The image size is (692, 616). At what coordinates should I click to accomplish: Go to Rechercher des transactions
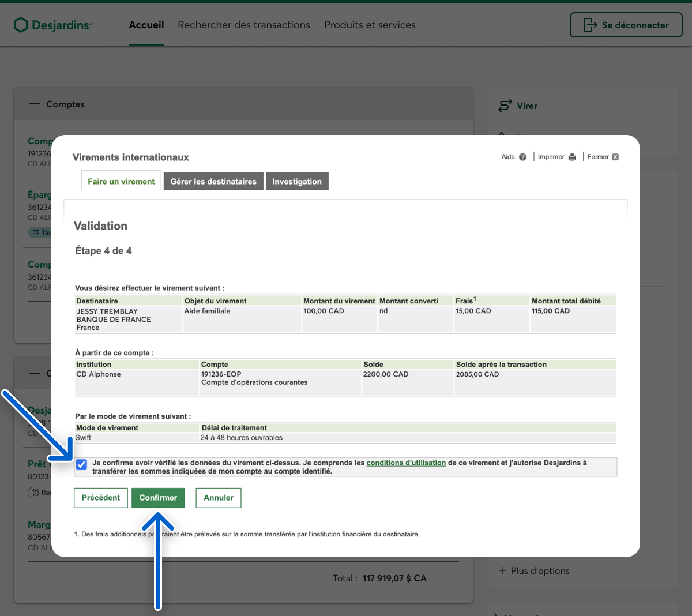pyautogui.click(x=243, y=25)
